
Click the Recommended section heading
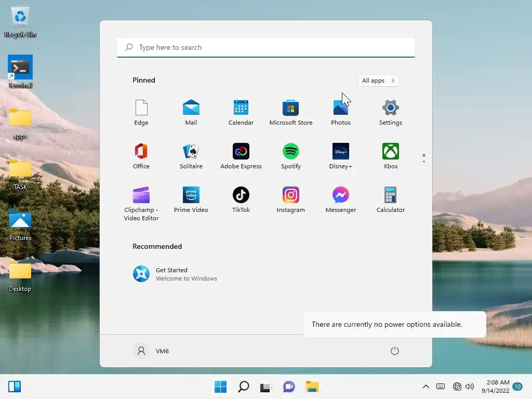point(157,246)
